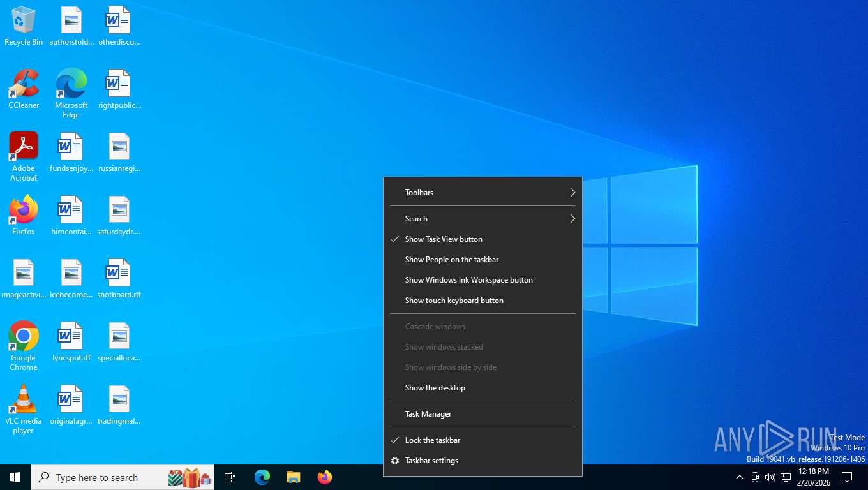Click the Task View taskbar button

pos(230,477)
